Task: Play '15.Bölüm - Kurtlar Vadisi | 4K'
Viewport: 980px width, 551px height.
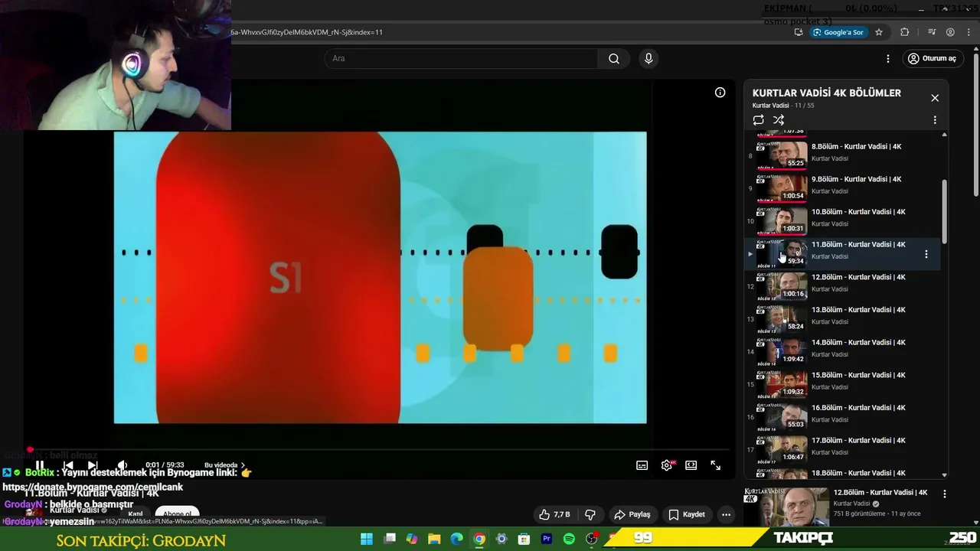Action: coord(858,375)
